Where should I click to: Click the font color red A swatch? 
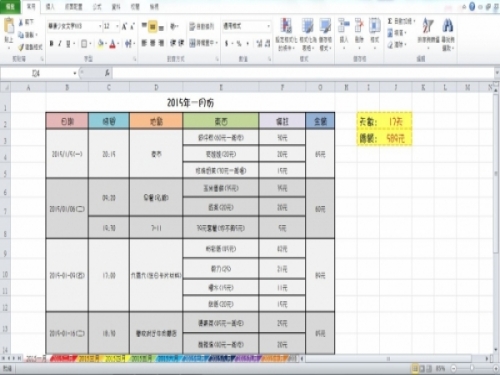tap(113, 44)
